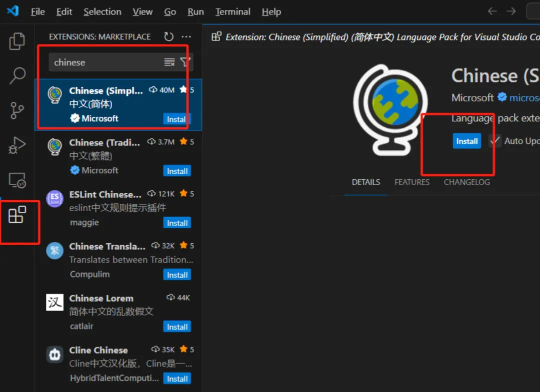Refresh the extensions marketplace list
This screenshot has width=540, height=392.
click(169, 36)
